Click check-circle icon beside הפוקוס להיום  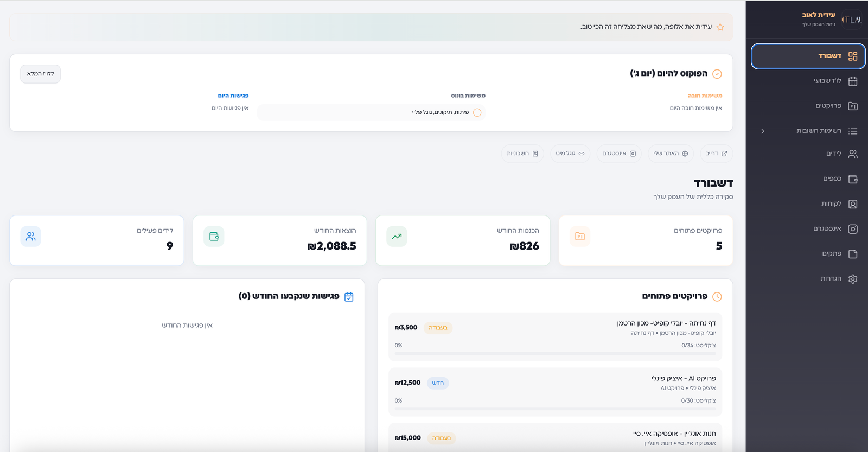(717, 74)
